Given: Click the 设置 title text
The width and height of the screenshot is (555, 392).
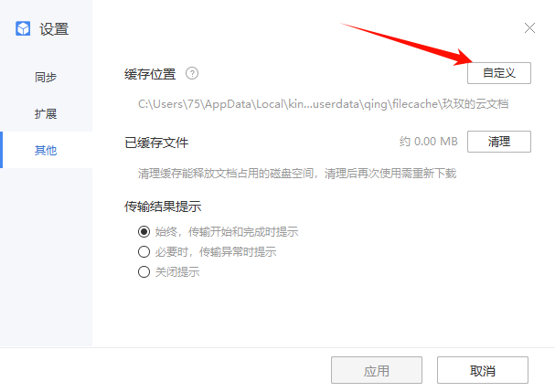Looking at the screenshot, I should pyautogui.click(x=54, y=29).
